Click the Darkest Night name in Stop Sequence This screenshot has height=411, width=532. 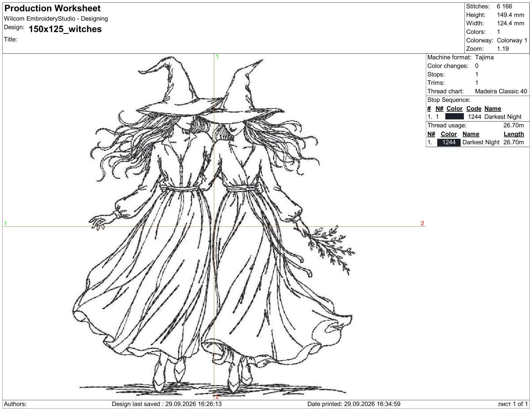pyautogui.click(x=503, y=117)
